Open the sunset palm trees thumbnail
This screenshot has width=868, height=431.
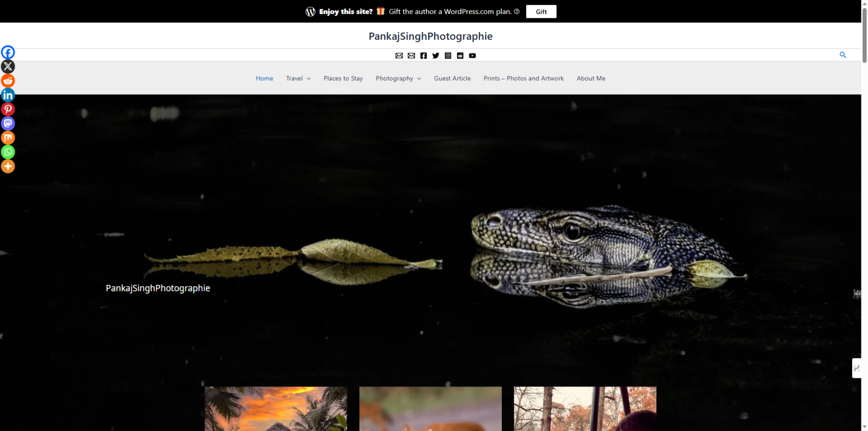(276, 409)
